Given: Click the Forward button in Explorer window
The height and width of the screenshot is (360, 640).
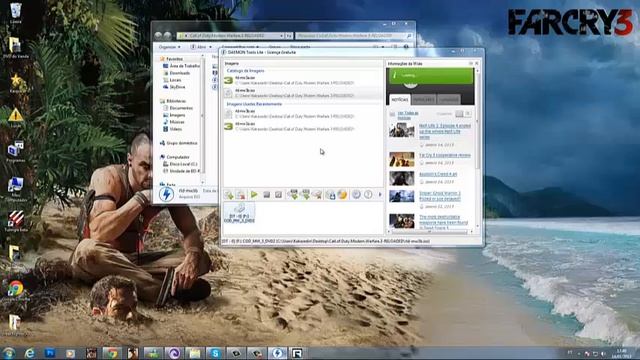Looking at the screenshot, I should tap(168, 36).
